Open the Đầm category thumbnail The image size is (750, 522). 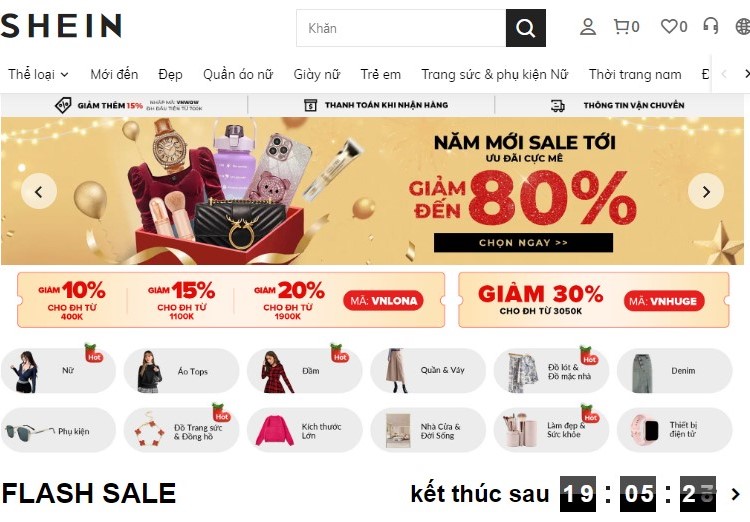click(305, 371)
